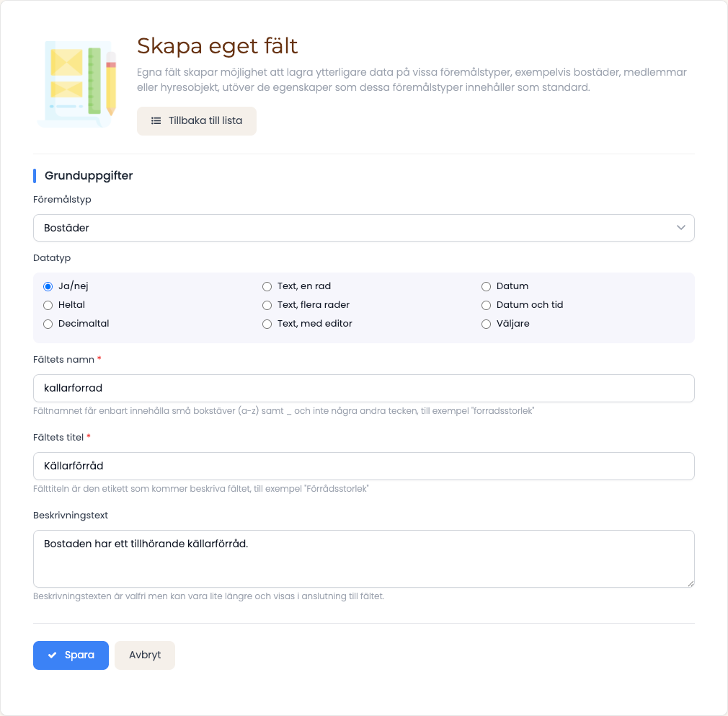Viewport: 728px width, 716px height.
Task: Grab the textarea resize handle corner
Action: pyautogui.click(x=691, y=583)
